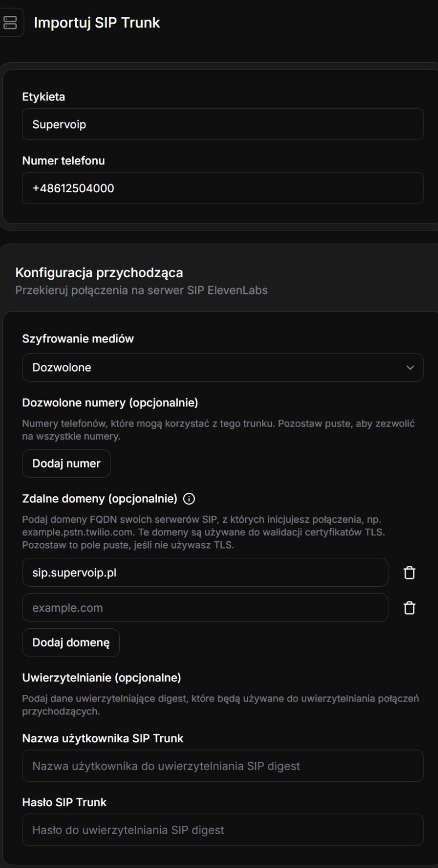Click the phone number field with +48612504000
The image size is (438, 868).
pos(223,188)
